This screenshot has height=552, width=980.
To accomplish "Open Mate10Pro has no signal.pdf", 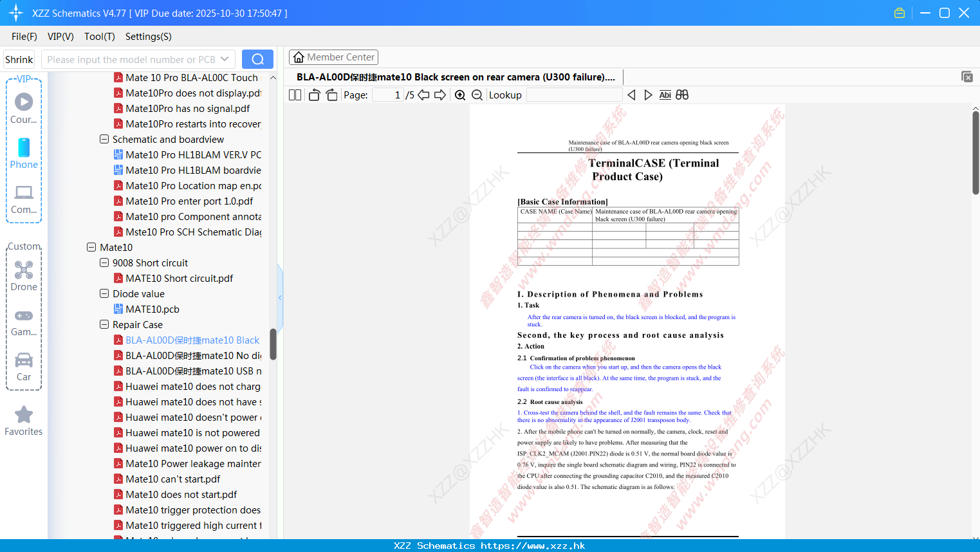I will [187, 108].
